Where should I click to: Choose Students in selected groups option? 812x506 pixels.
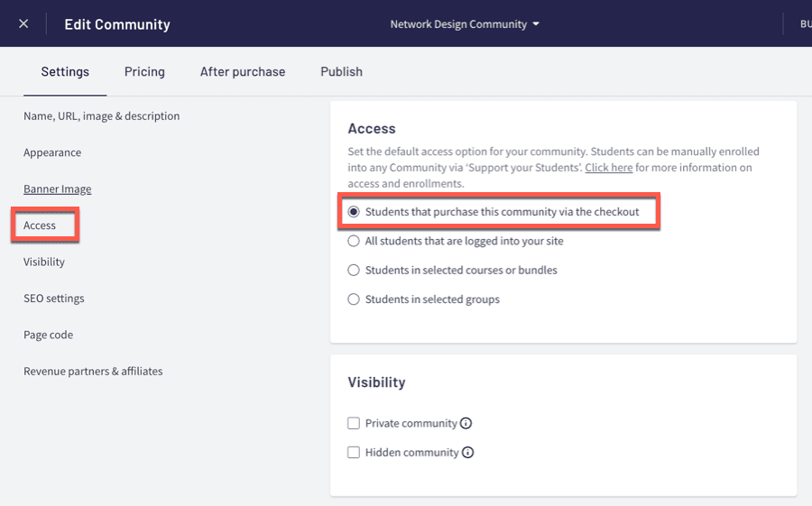coord(354,299)
